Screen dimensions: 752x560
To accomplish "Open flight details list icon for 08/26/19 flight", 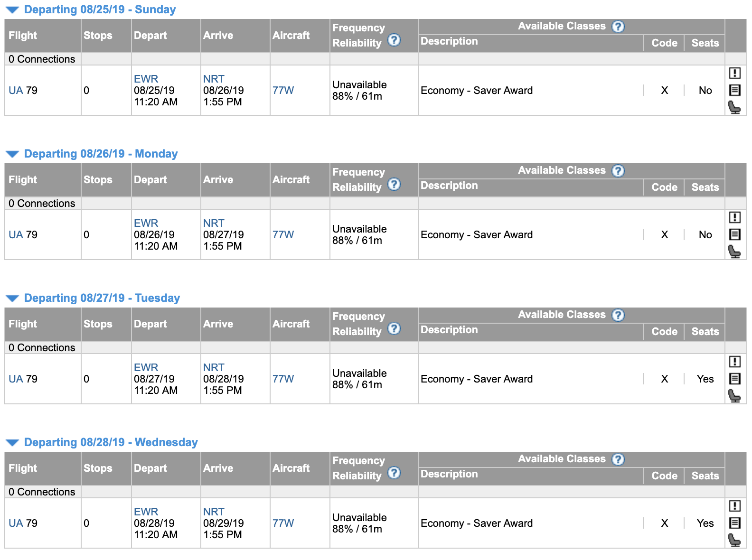I will 734,234.
